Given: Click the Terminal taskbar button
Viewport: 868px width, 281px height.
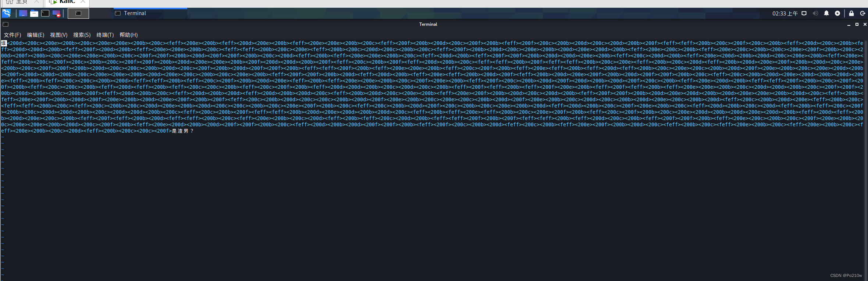Looking at the screenshot, I should pos(150,13).
